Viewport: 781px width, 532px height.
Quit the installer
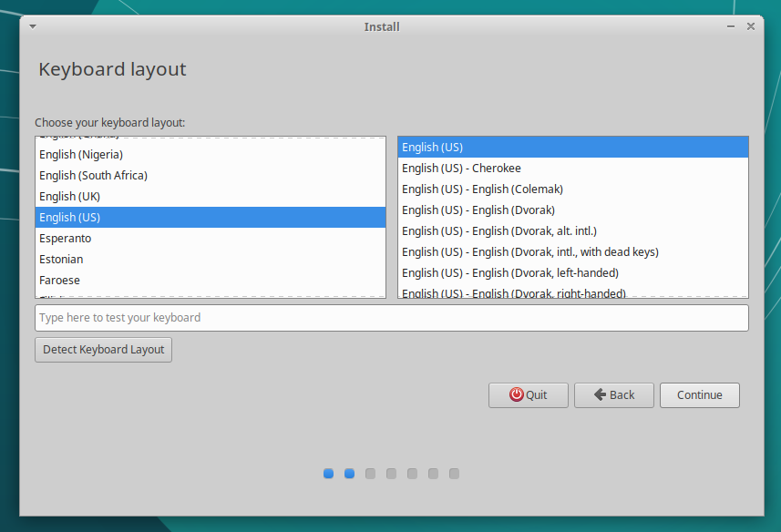[528, 395]
